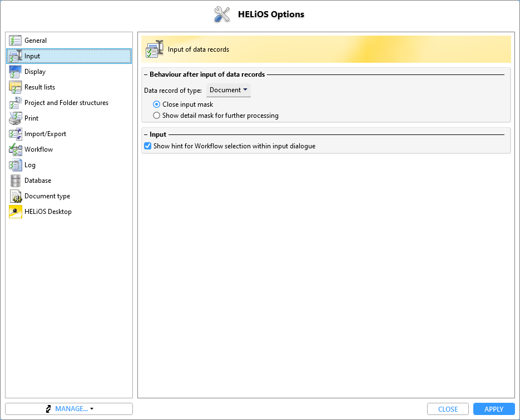Click the wrench icon beside HELiOS Options
Viewport: 520px width, 420px height.
(x=222, y=14)
